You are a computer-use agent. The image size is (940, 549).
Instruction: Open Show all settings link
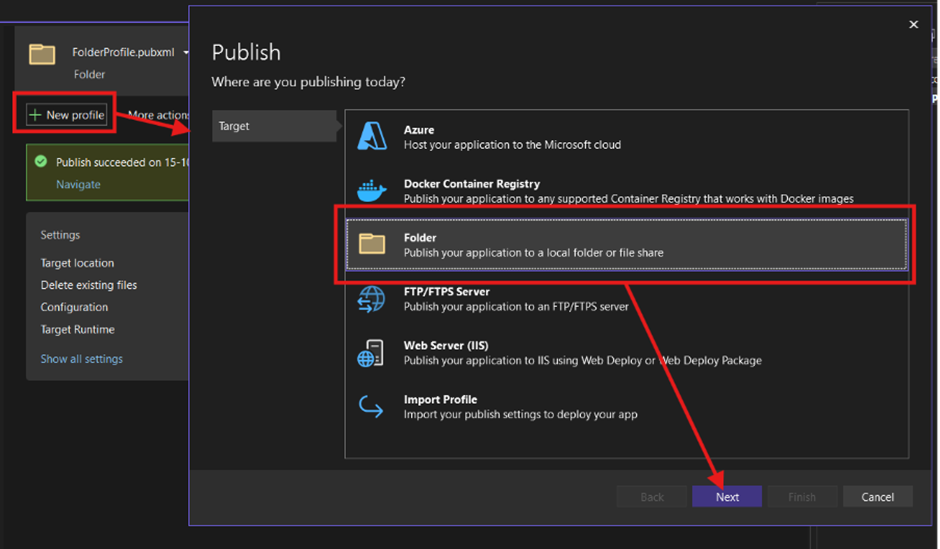[82, 358]
